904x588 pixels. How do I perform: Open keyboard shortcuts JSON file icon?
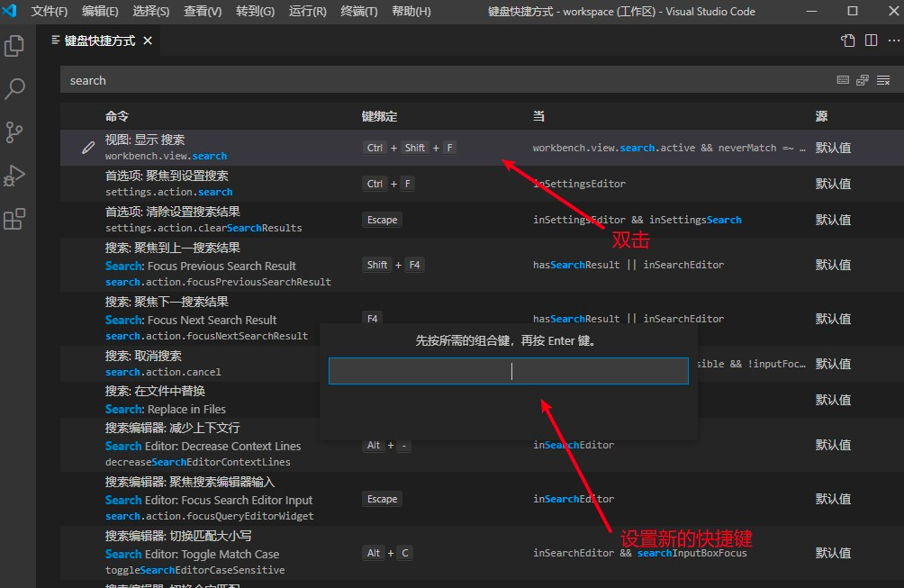tap(847, 41)
